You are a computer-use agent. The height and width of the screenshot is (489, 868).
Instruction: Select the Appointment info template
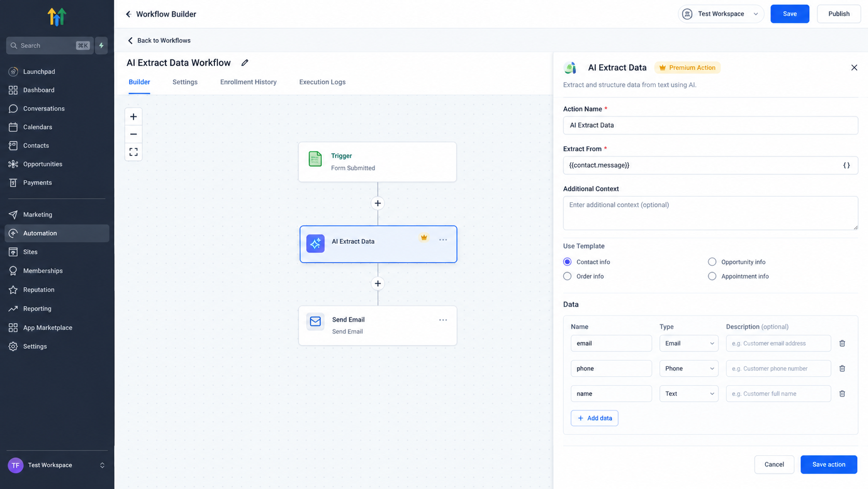tap(712, 276)
